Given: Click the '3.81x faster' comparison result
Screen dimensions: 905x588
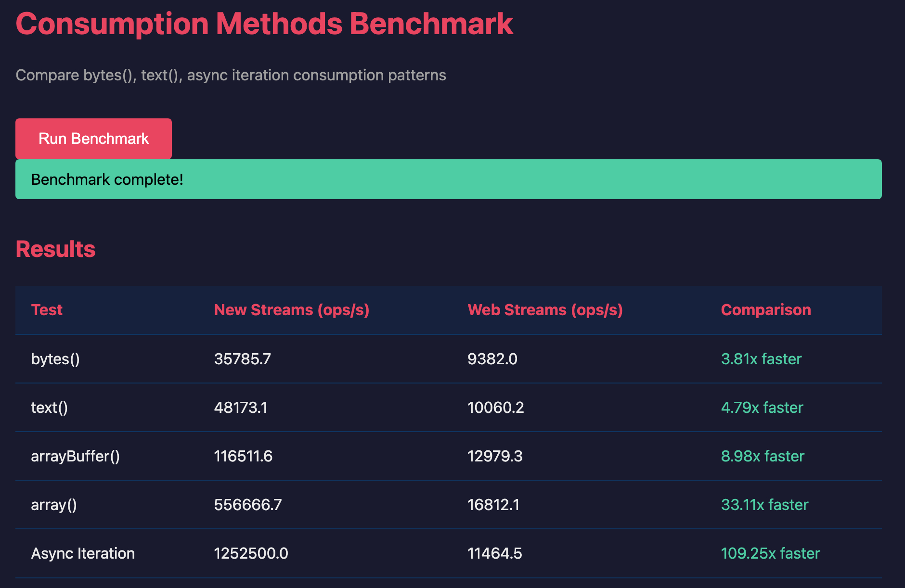Looking at the screenshot, I should 761,359.
